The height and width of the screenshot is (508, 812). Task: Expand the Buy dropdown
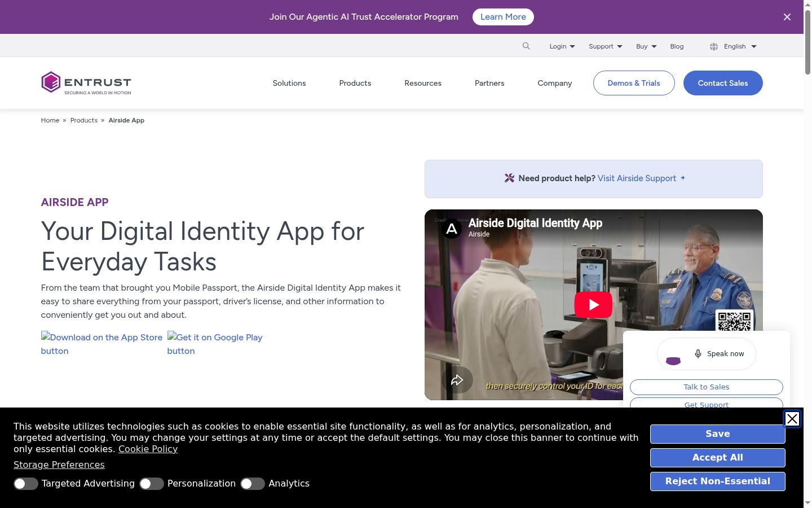646,46
